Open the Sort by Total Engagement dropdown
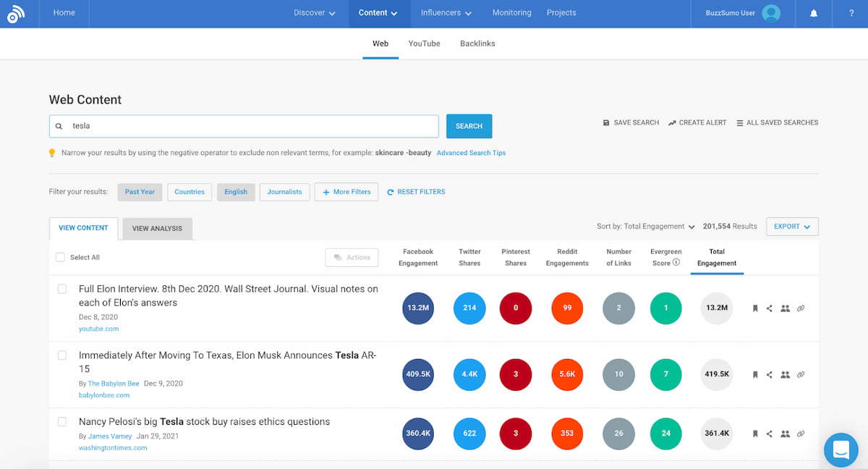Screen dimensions: 868x469 645,226
